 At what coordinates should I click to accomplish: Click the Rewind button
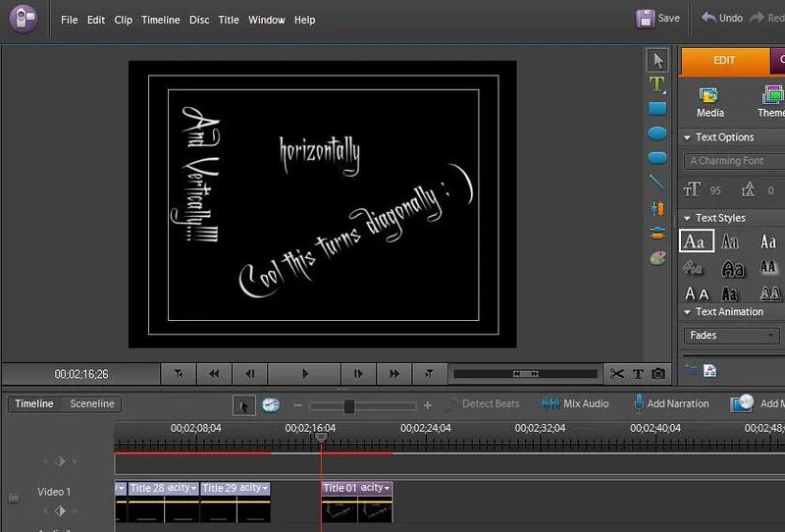(x=214, y=374)
